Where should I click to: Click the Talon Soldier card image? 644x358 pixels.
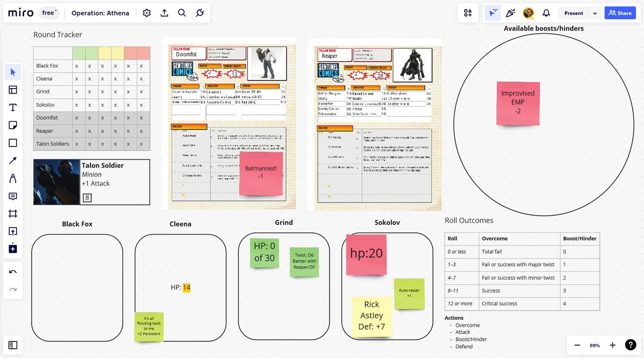click(x=57, y=182)
